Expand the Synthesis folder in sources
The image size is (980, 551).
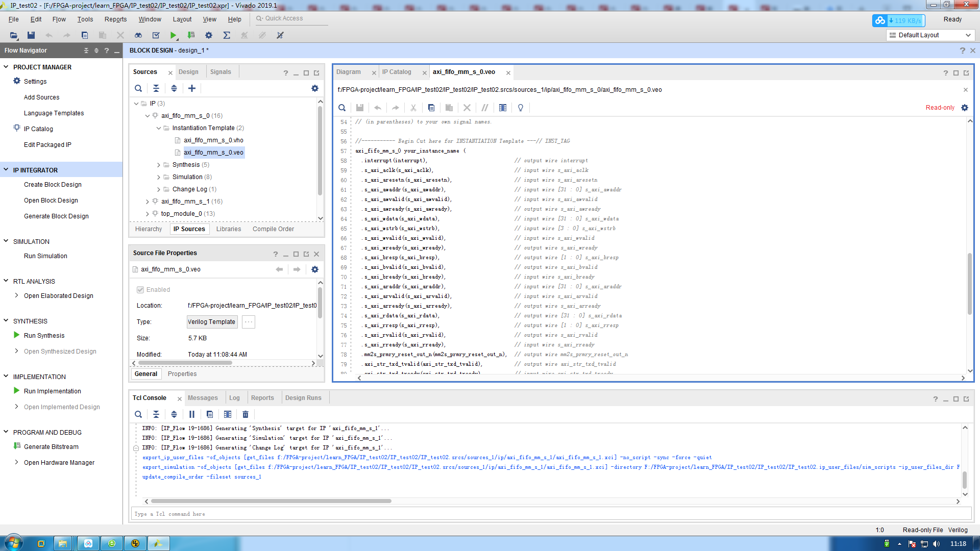click(x=159, y=165)
